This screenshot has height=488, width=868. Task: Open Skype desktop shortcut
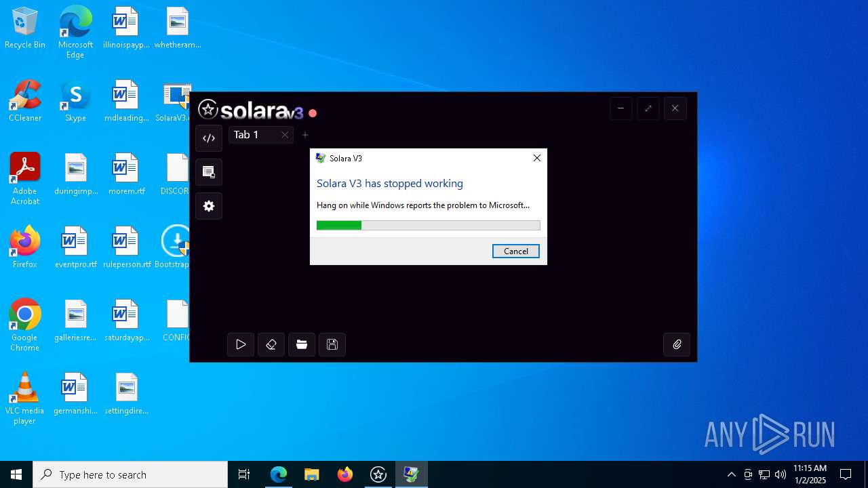(x=75, y=102)
